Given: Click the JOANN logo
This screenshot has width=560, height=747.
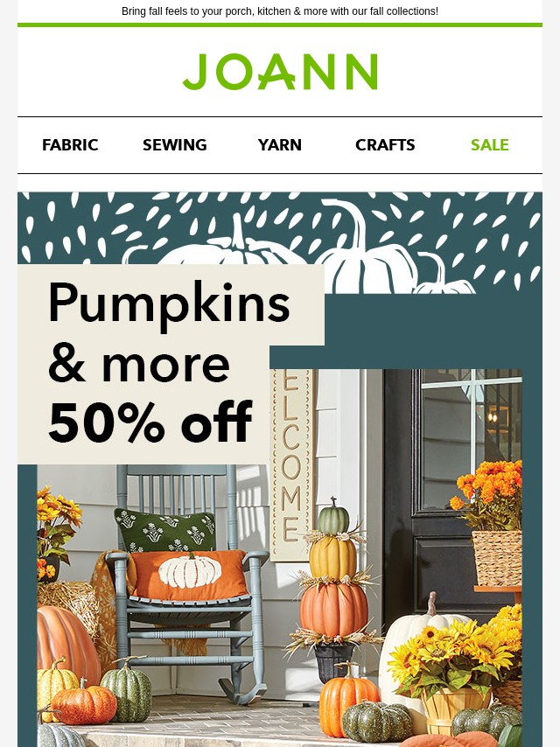Looking at the screenshot, I should point(280,72).
